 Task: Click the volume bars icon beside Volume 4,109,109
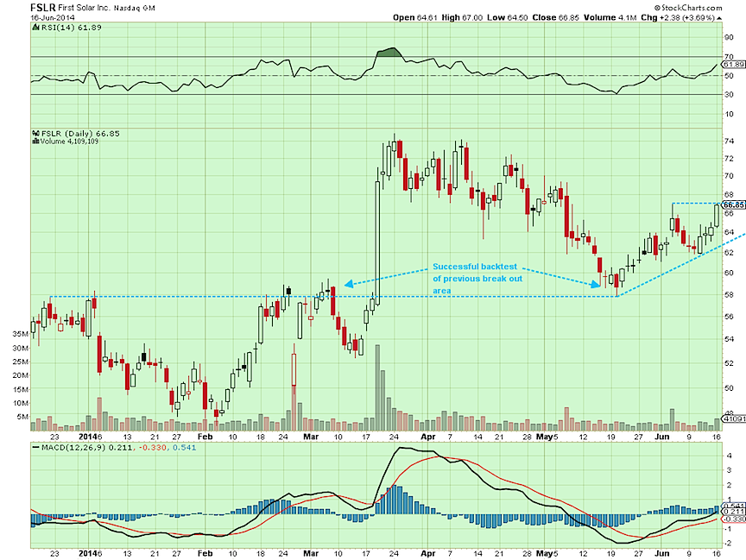pyautogui.click(x=35, y=142)
